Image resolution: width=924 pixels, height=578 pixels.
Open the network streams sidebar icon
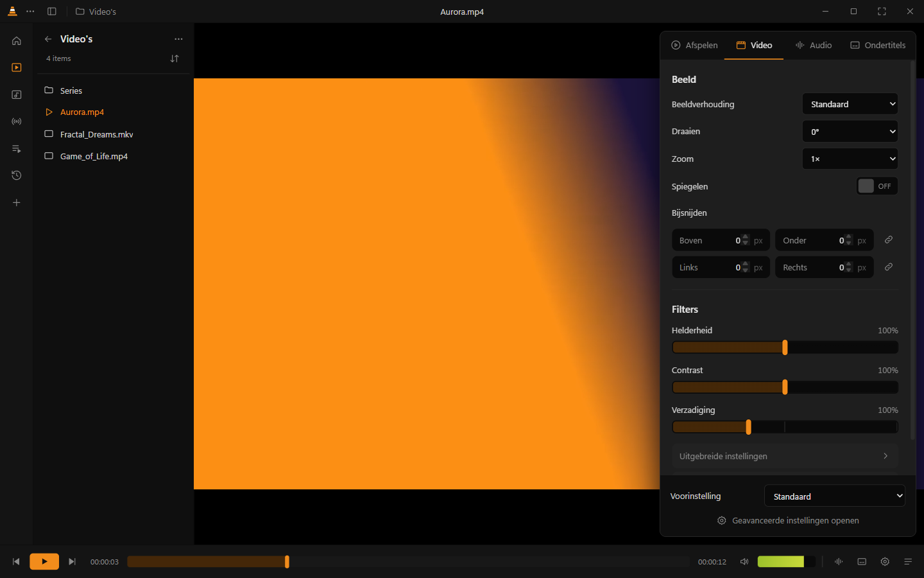pos(17,121)
